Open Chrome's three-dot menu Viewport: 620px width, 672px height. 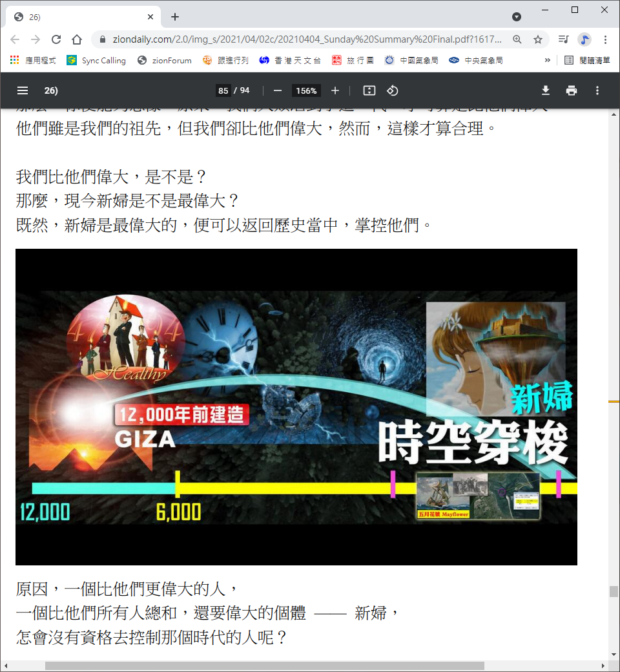pyautogui.click(x=605, y=39)
